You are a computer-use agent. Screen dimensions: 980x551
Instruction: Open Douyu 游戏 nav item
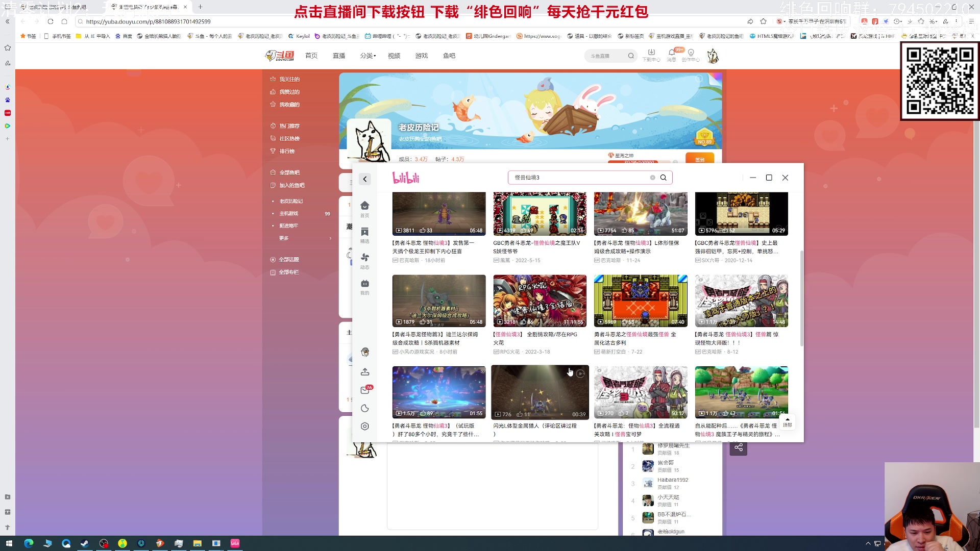tap(422, 56)
